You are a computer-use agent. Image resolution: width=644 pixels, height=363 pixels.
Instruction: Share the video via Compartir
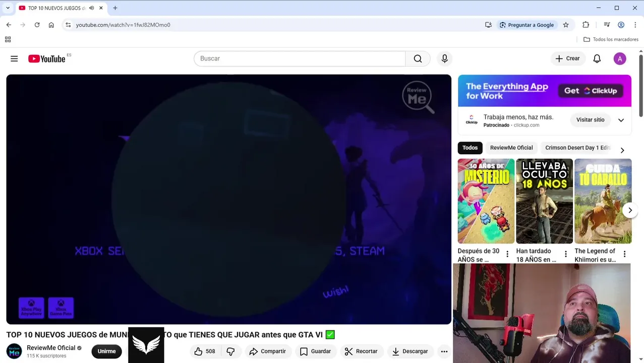(x=267, y=351)
